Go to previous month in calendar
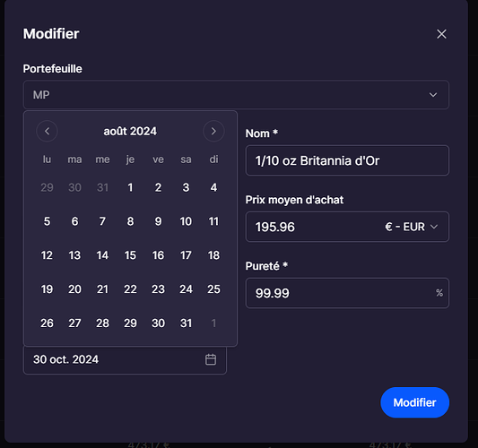Image resolution: width=478 pixels, height=448 pixels. (47, 131)
